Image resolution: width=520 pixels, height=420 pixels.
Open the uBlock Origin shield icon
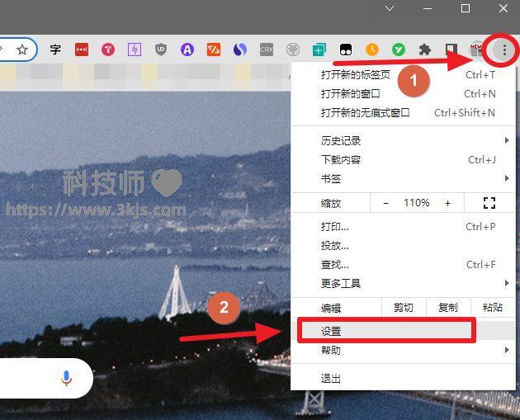click(161, 50)
